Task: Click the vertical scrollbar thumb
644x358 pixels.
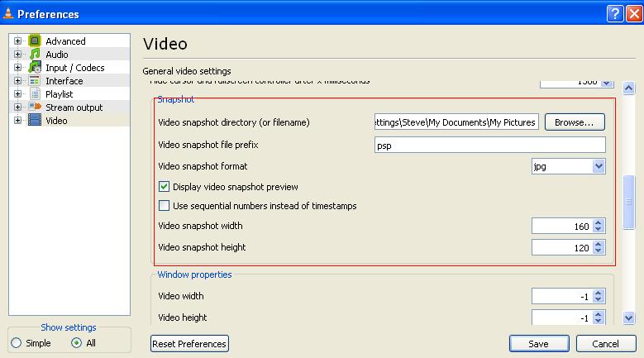Action: coord(628,202)
